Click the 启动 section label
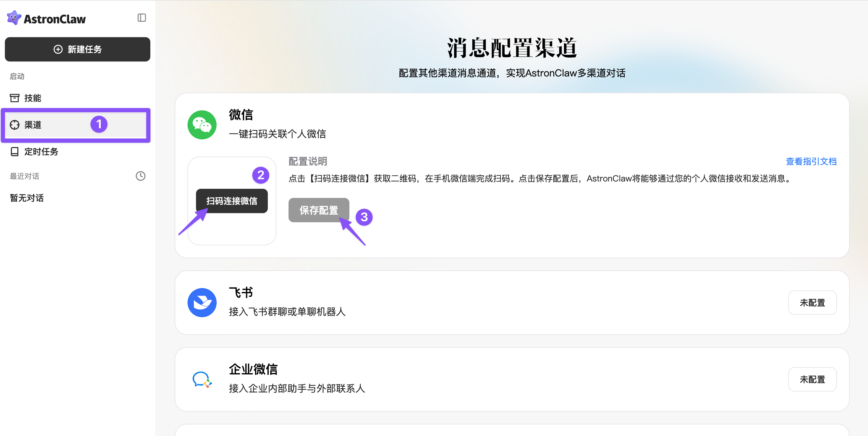Viewport: 868px width, 436px height. (x=17, y=76)
